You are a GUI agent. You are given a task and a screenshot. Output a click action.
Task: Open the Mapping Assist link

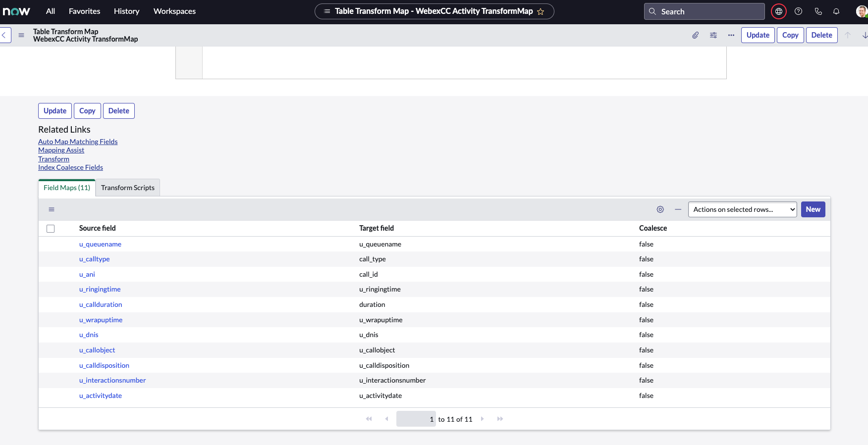[61, 150]
